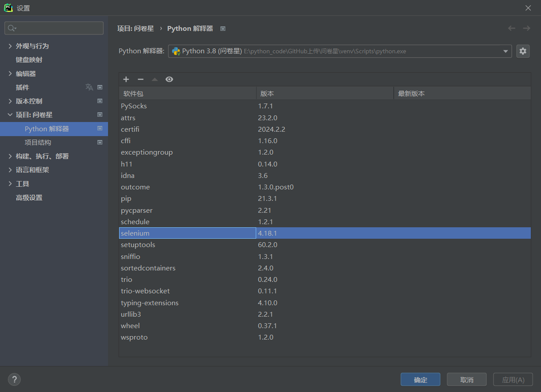
Task: Click the plus icon to install a package
Action: pos(126,79)
